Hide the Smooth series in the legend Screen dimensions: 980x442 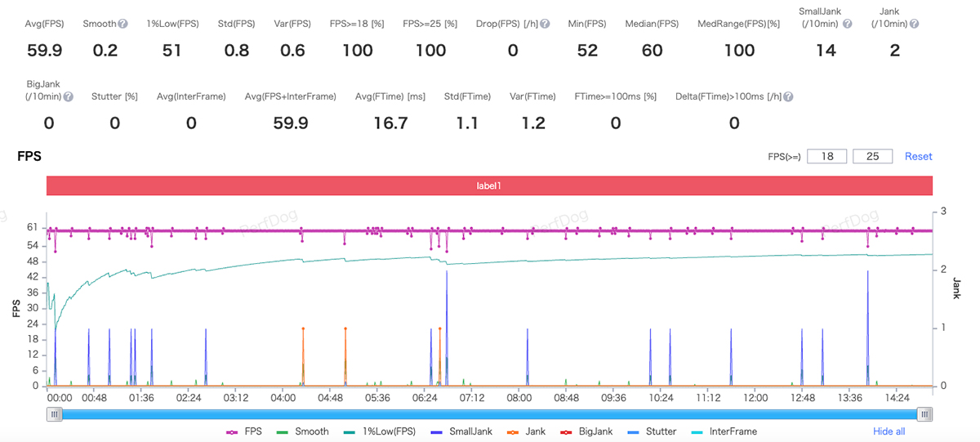pyautogui.click(x=304, y=431)
